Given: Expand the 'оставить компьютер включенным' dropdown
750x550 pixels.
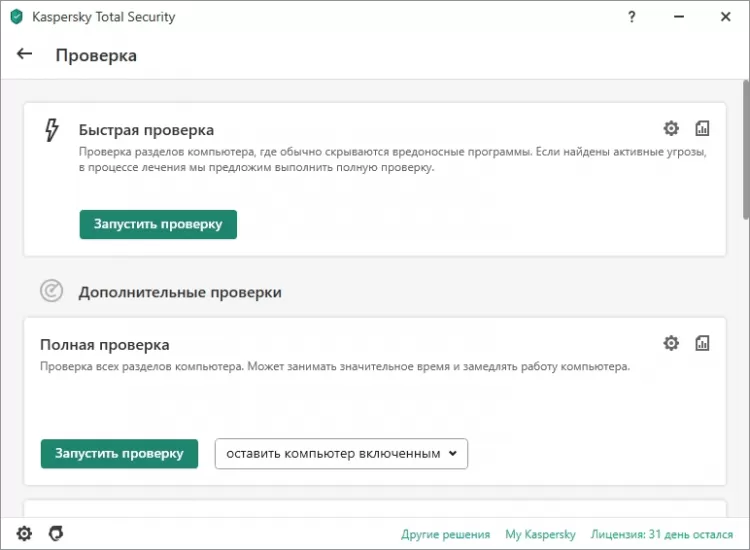Looking at the screenshot, I should (x=341, y=453).
